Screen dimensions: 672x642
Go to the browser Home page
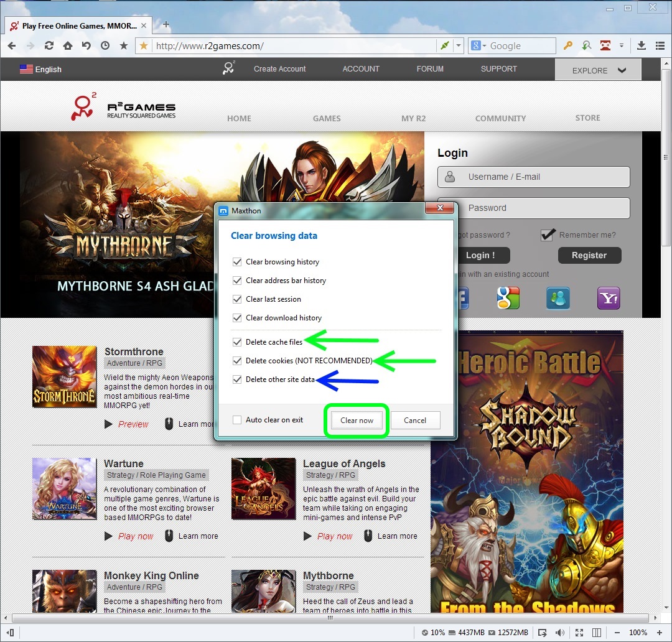(x=67, y=45)
